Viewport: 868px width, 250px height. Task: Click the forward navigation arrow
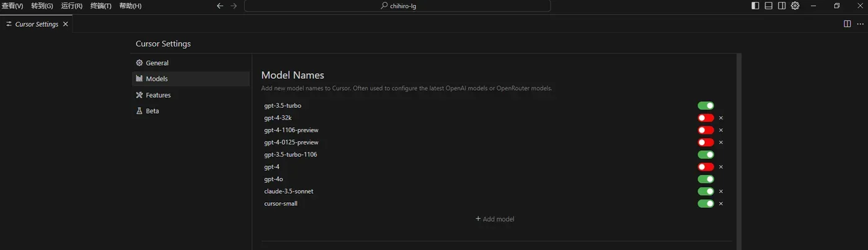click(x=234, y=6)
